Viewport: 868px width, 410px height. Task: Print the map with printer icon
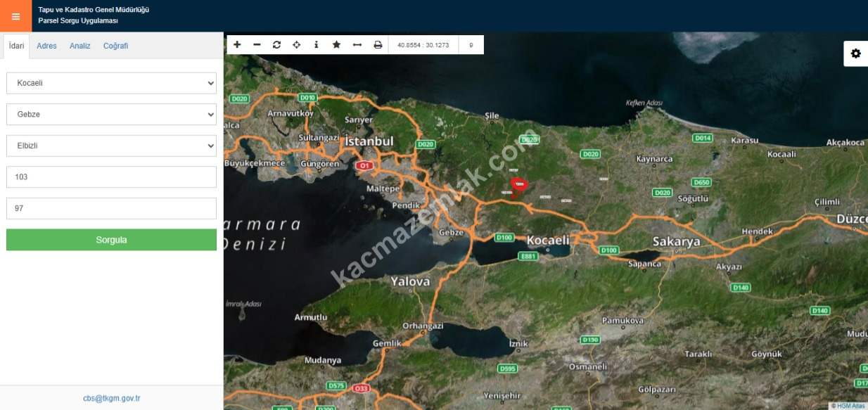378,45
